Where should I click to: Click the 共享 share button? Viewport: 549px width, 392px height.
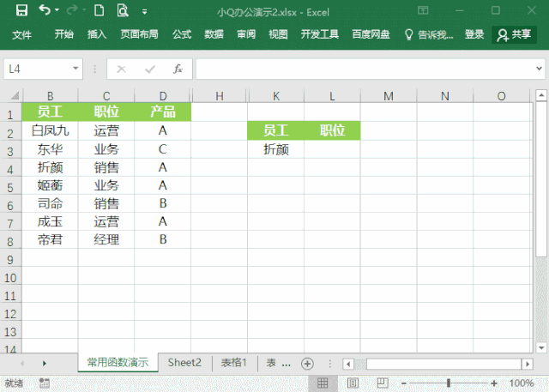pyautogui.click(x=514, y=34)
